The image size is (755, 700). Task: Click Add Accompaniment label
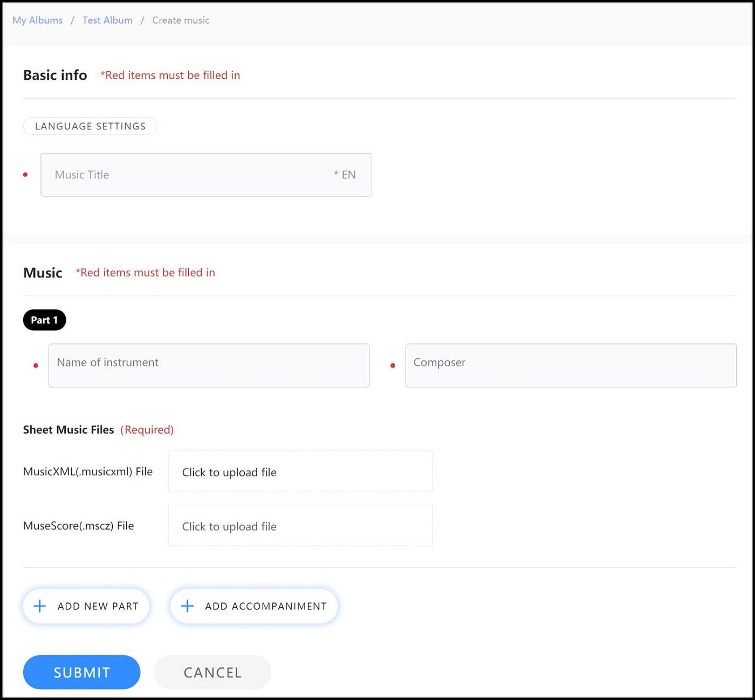(x=265, y=606)
